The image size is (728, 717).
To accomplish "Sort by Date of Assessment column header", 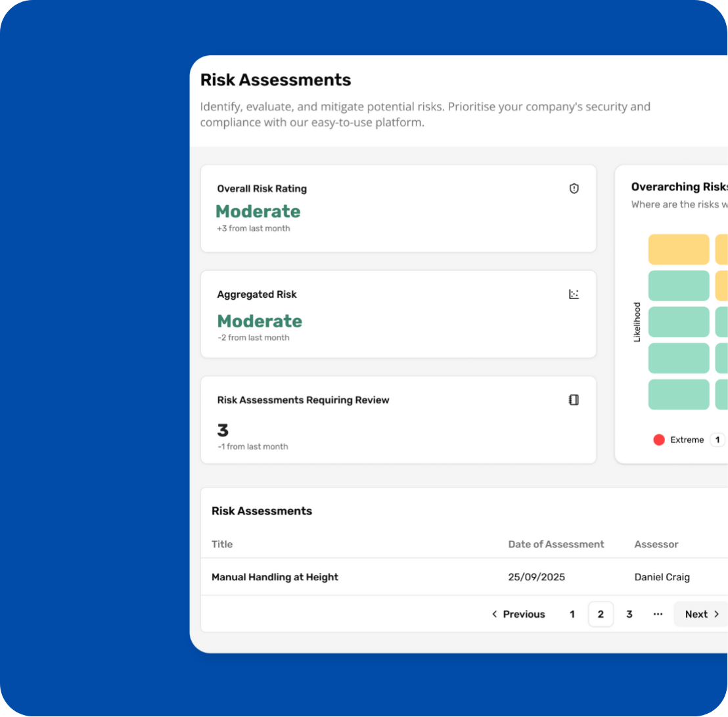I will (x=556, y=544).
